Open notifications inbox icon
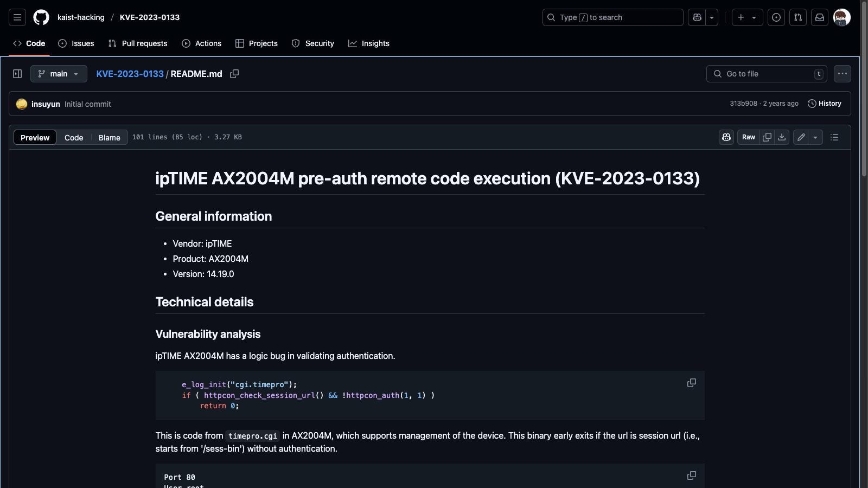Image resolution: width=868 pixels, height=488 pixels. [x=820, y=17]
